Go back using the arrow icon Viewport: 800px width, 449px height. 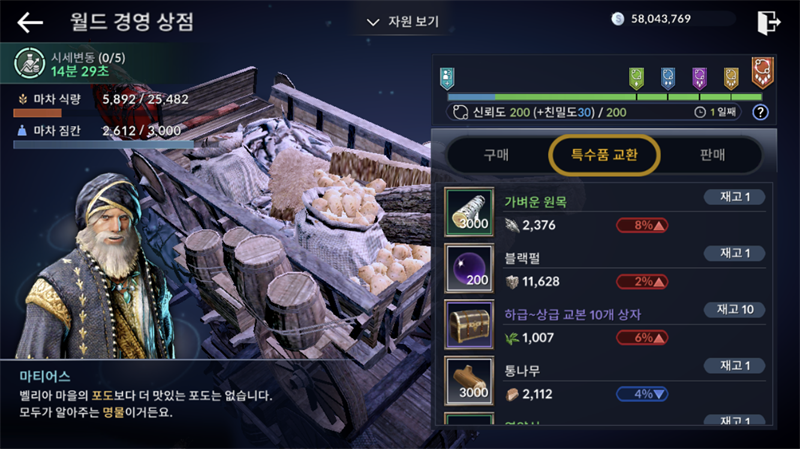(x=30, y=22)
